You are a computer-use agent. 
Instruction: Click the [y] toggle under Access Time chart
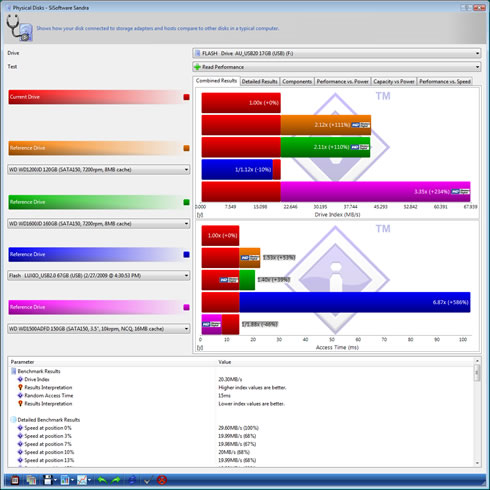(200, 347)
